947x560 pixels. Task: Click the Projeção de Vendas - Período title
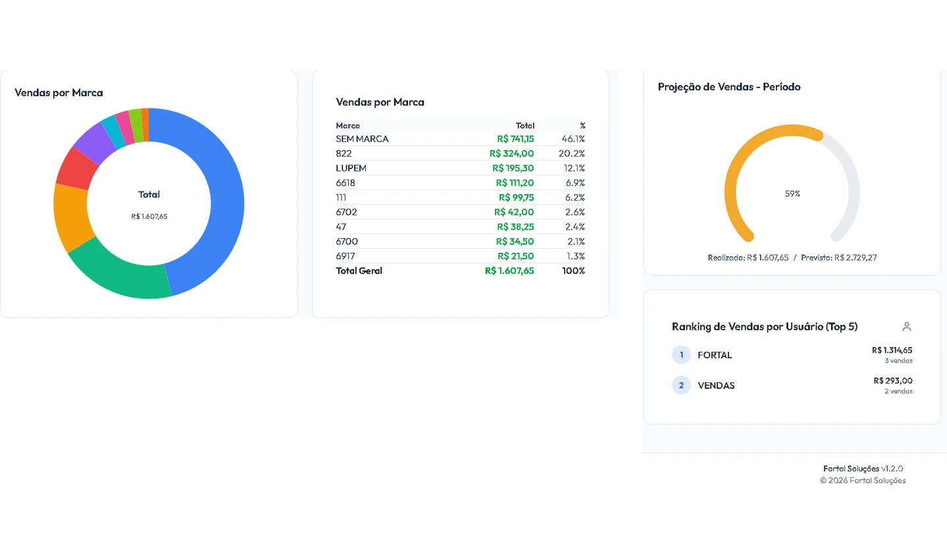tap(729, 87)
